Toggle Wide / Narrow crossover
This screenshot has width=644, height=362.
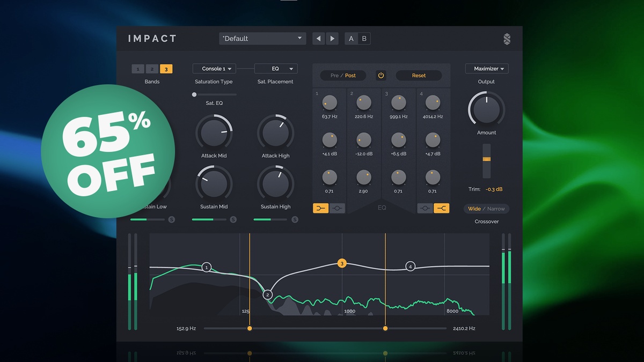pos(486,209)
